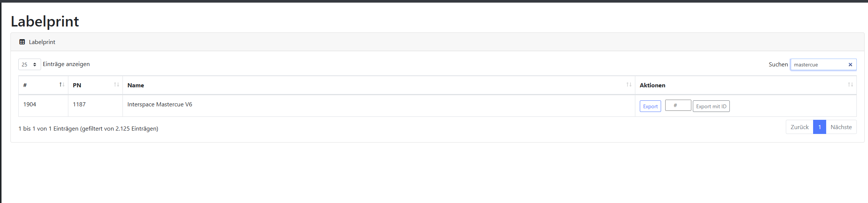Focus the Suchen search field containing mastercue
This screenshot has width=868, height=203.
pyautogui.click(x=819, y=65)
